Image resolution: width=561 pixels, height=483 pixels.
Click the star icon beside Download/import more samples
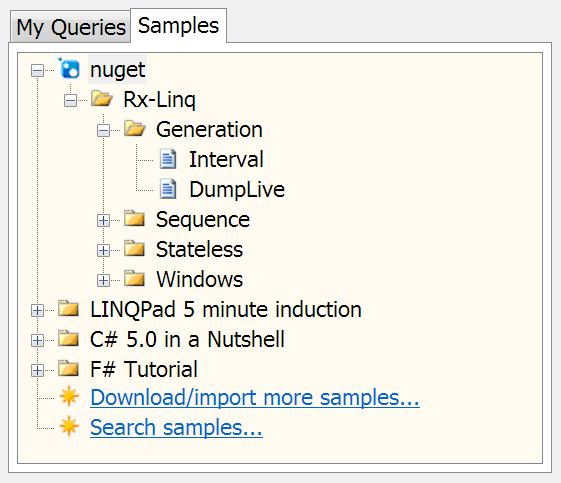point(69,397)
